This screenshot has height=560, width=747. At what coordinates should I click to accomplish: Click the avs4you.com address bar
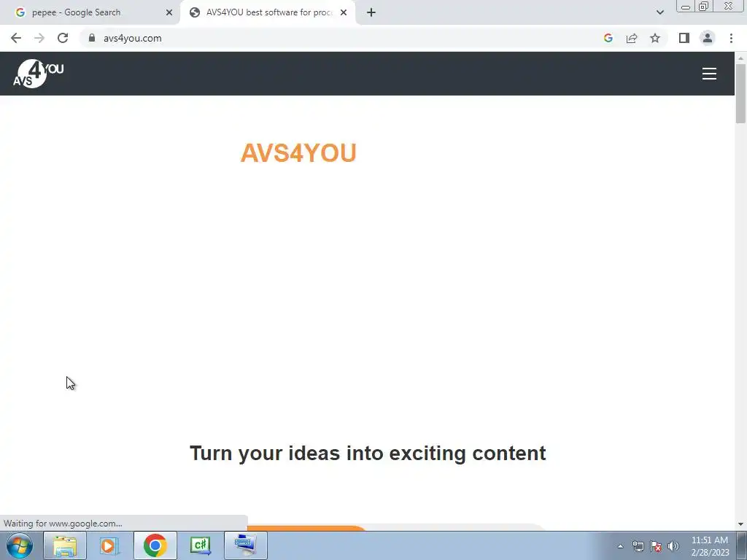pos(343,38)
